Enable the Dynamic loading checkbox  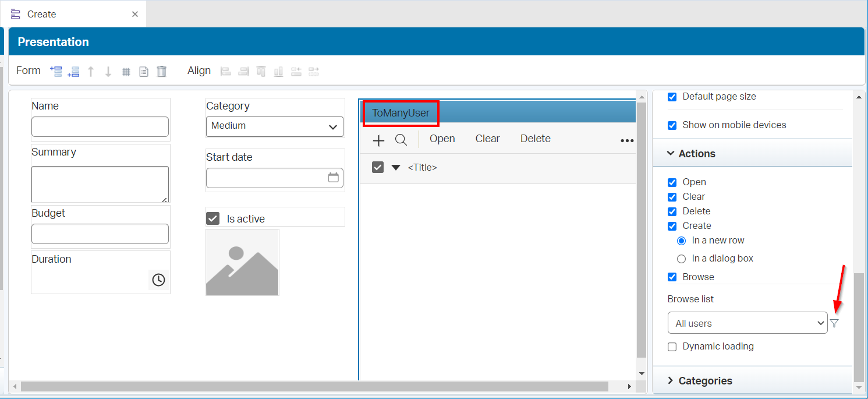click(672, 347)
